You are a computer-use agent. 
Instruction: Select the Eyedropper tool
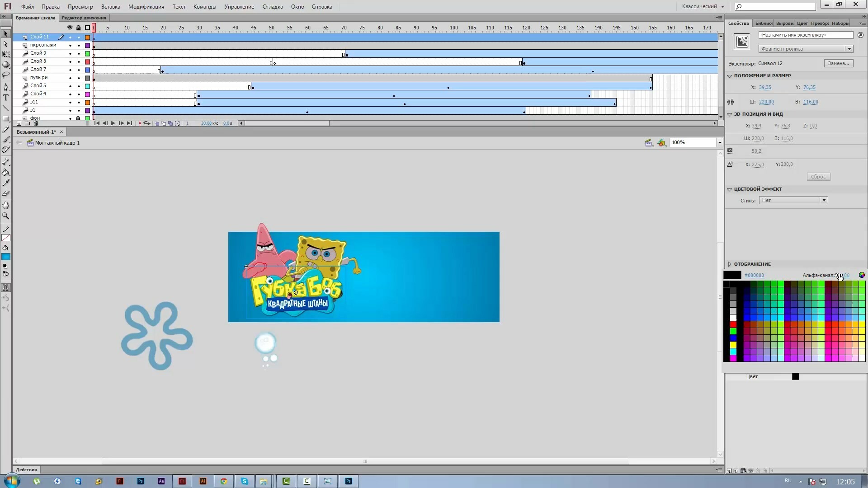coord(6,183)
